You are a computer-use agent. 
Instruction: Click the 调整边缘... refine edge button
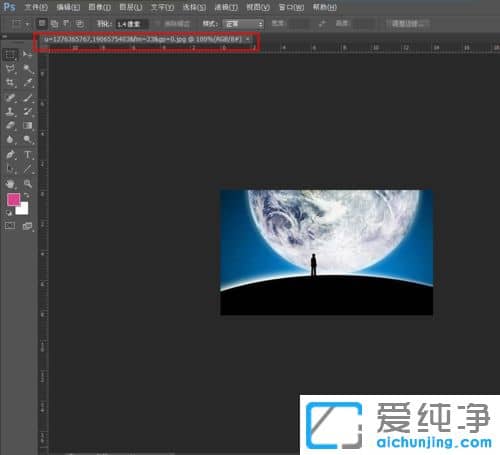click(x=408, y=24)
